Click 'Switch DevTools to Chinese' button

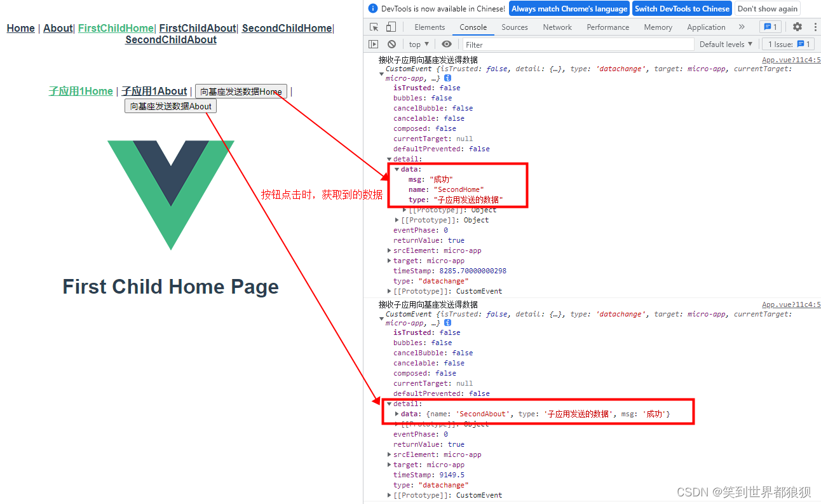point(682,9)
